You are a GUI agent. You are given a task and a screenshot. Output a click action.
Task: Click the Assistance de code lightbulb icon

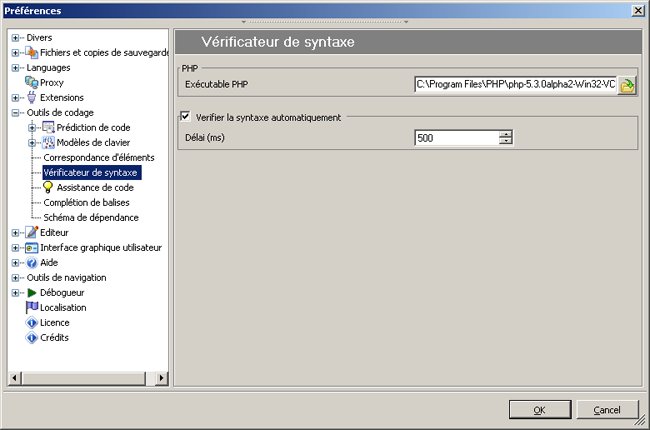(x=47, y=187)
